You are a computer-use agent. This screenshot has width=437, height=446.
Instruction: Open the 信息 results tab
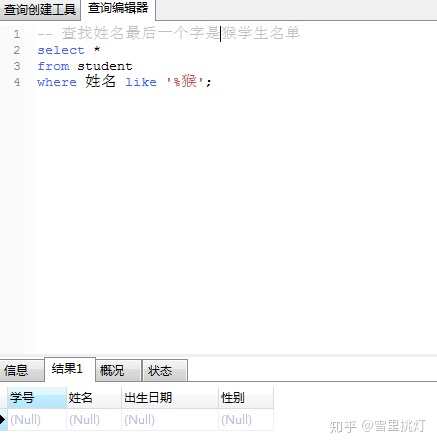tap(22, 370)
